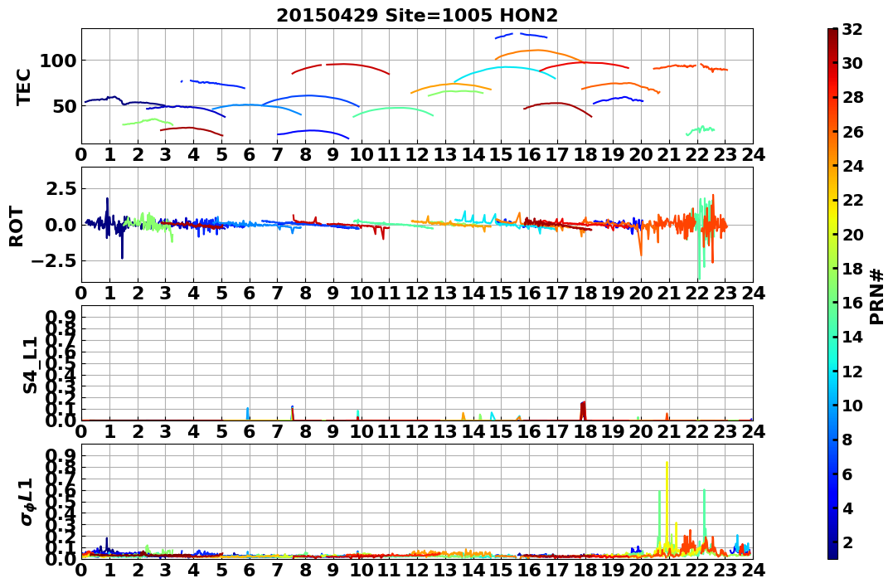This screenshot has height=588, width=893.
Task: Click the tallest yellow spike in σφL1 plot
Action: tap(667, 507)
